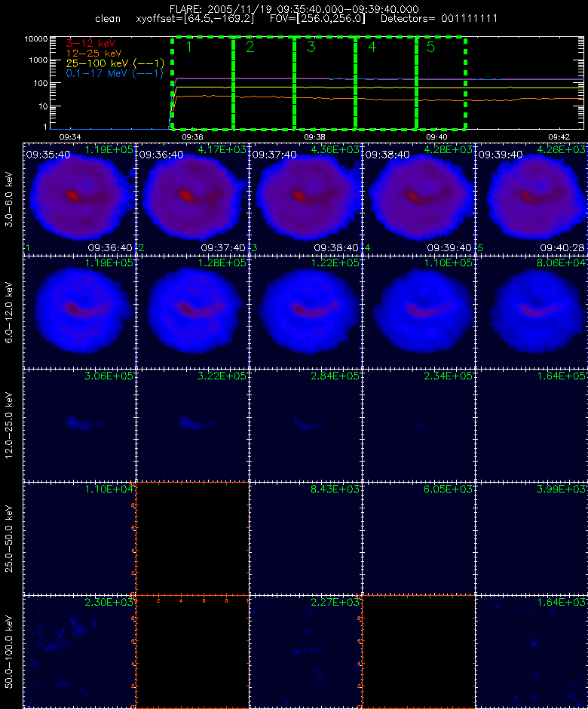The image size is (588, 709).
Task: Click the '12.0-25.0 keV' row label
Action: click(x=9, y=425)
